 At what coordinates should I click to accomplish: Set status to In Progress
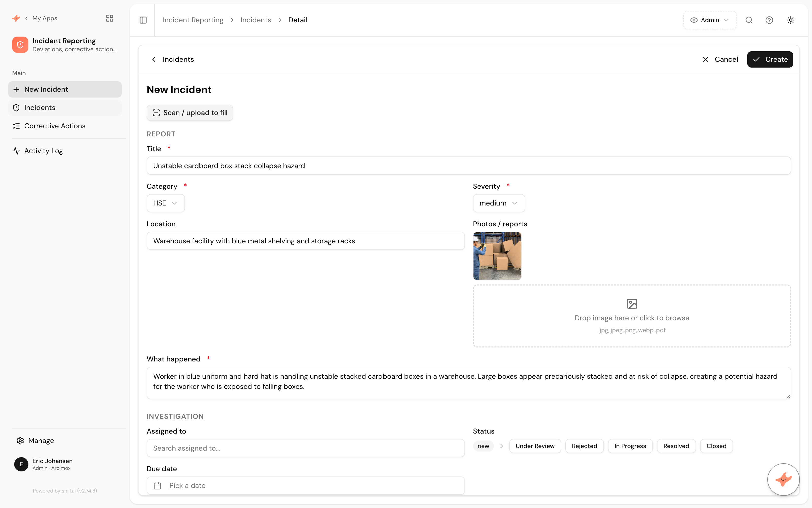pyautogui.click(x=630, y=446)
